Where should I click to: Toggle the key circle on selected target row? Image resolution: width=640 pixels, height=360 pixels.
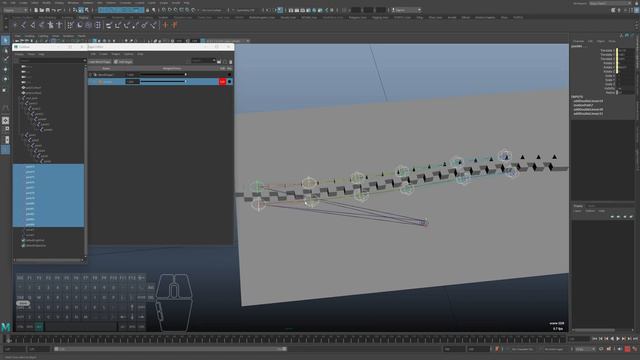click(229, 82)
